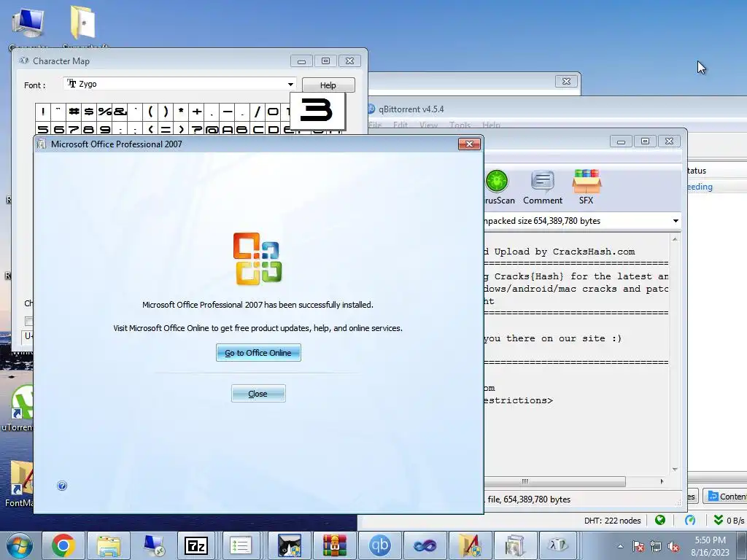Open the Tools menu in qBittorrent
The image size is (747, 560).
point(460,125)
